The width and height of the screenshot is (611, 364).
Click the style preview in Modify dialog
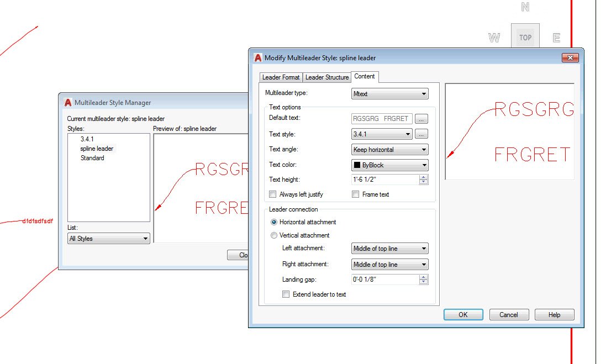[510, 131]
